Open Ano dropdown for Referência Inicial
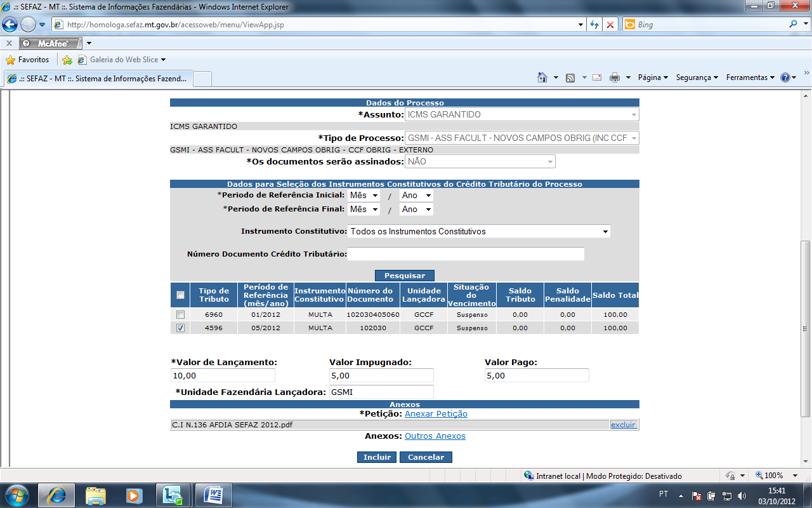Viewport: 812px width, 508px height. pyautogui.click(x=416, y=196)
